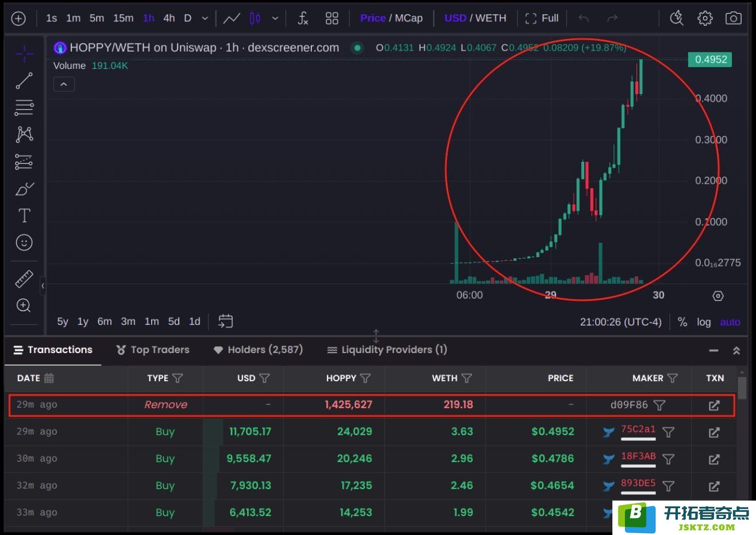This screenshot has width=756, height=535.
Task: Select the 1h timeframe
Action: pyautogui.click(x=148, y=18)
